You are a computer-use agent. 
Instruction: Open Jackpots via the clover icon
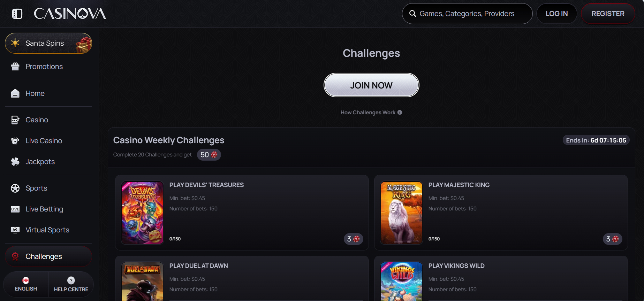(x=15, y=162)
